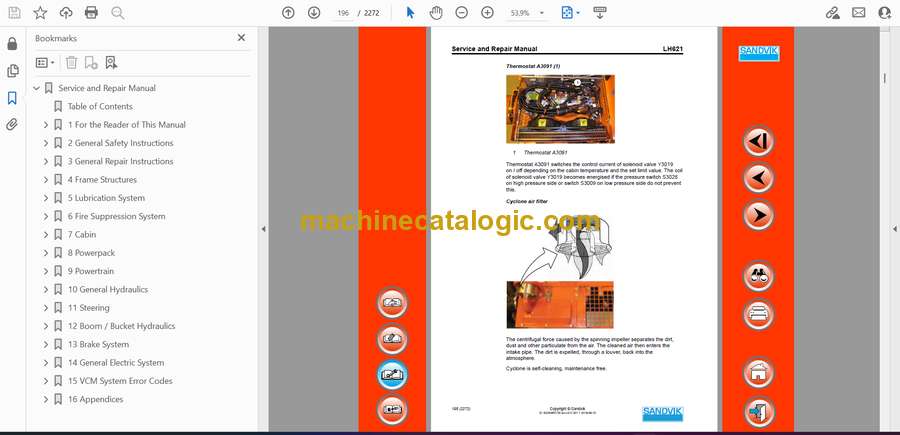This screenshot has height=435, width=900.
Task: Expand 3 General Repair Instructions bookmark
Action: tap(46, 161)
